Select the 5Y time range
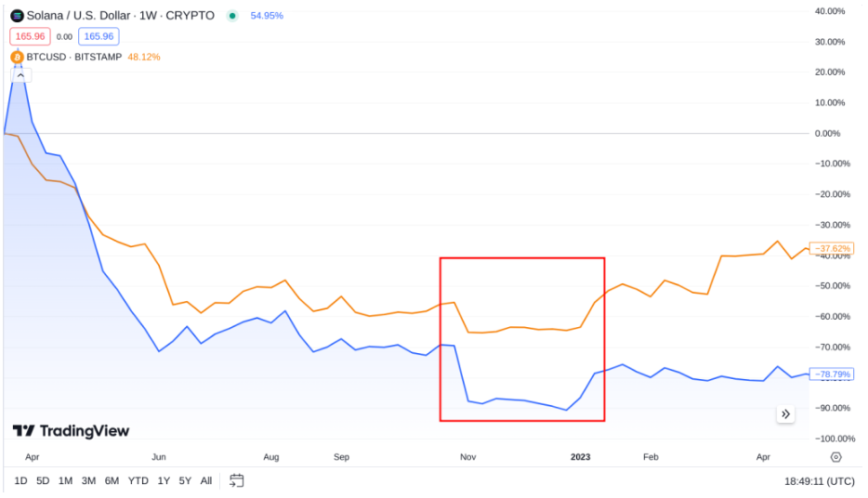This screenshot has height=498, width=868. click(185, 481)
